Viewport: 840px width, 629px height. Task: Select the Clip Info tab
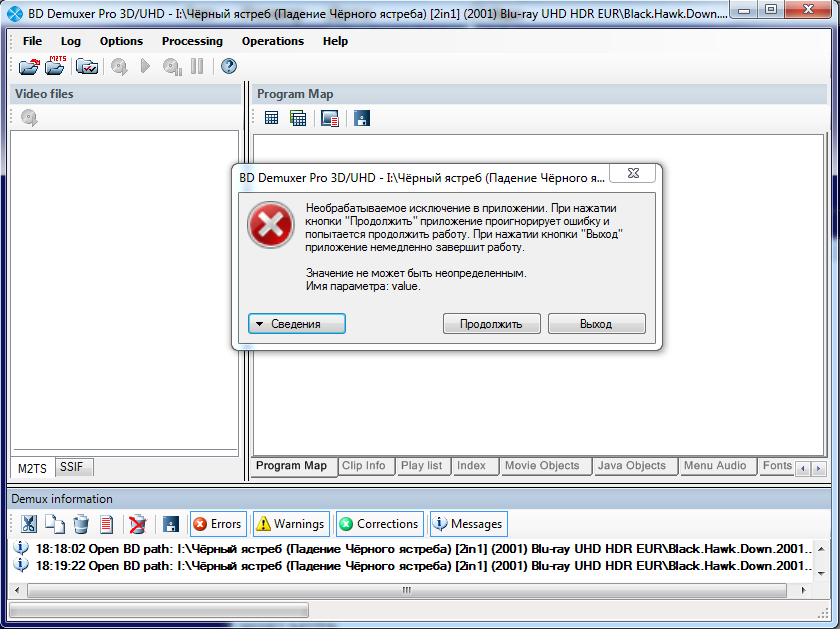point(364,466)
